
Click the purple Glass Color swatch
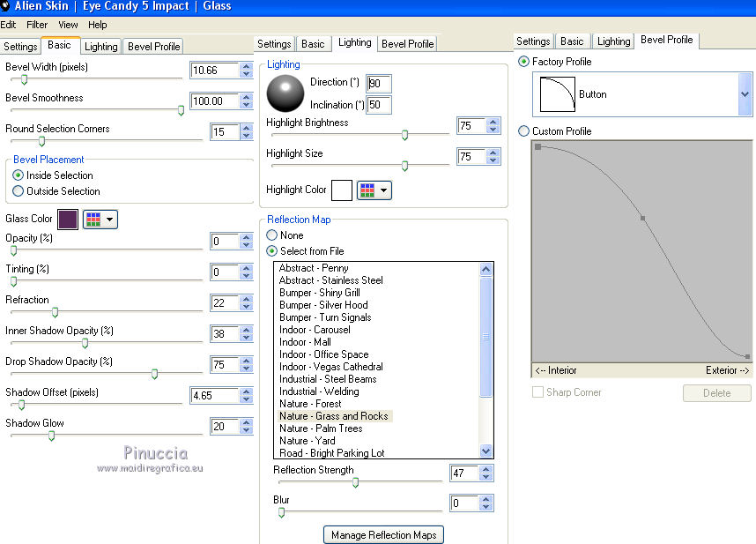coord(68,220)
